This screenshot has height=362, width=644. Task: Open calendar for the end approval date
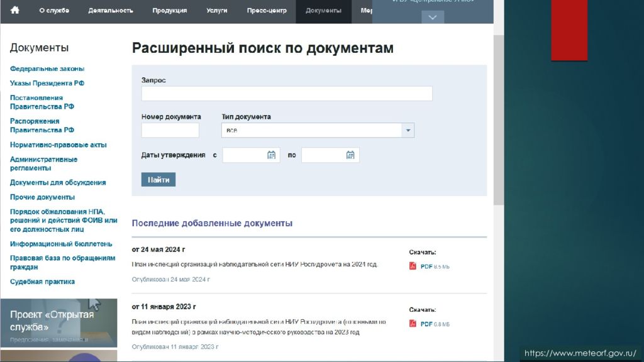[x=350, y=155]
